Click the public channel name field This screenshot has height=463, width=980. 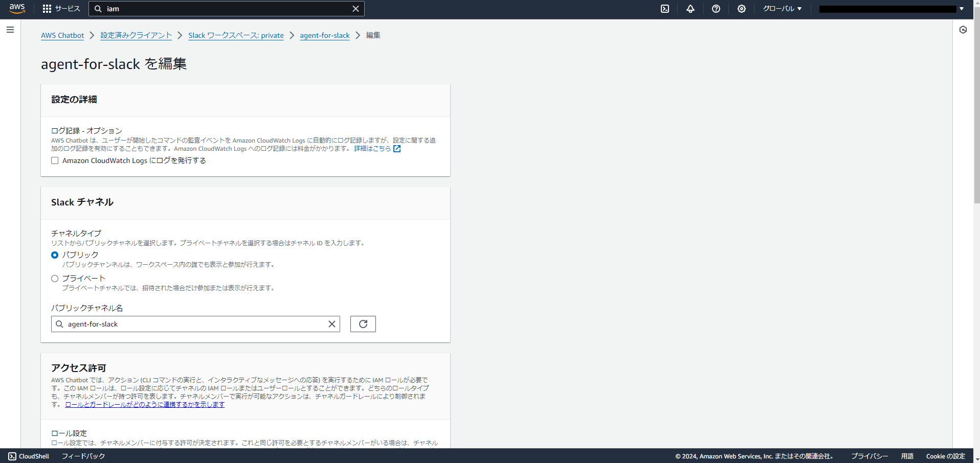pyautogui.click(x=195, y=324)
